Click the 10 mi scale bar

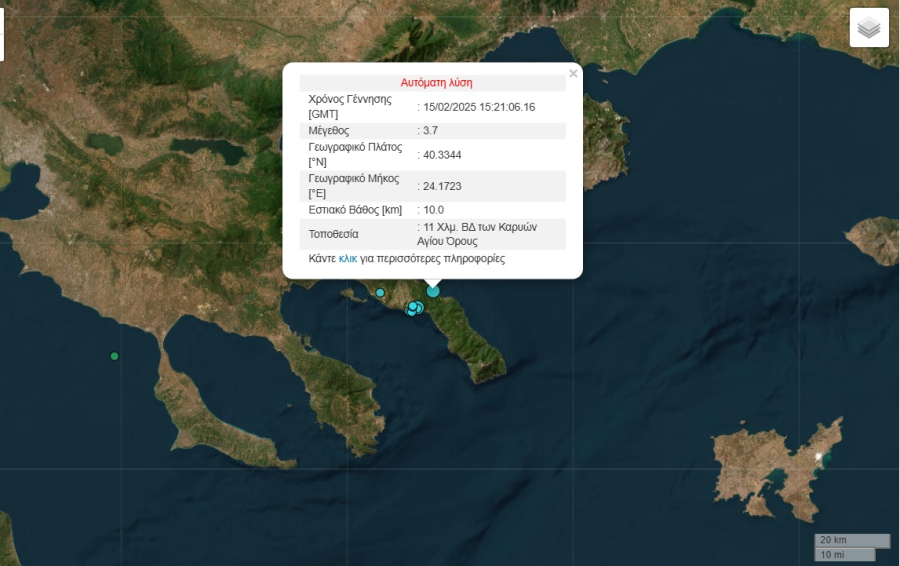click(x=845, y=554)
